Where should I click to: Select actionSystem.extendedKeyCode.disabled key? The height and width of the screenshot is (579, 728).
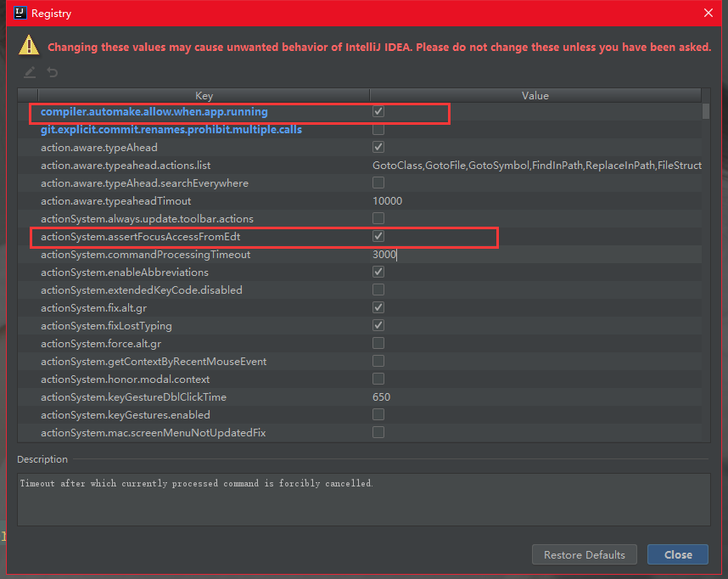tap(142, 290)
